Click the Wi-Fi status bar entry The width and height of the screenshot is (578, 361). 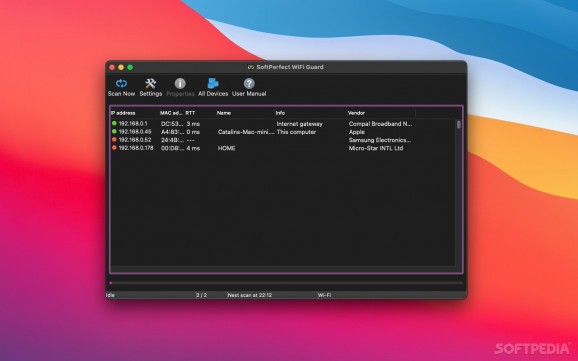tap(324, 295)
